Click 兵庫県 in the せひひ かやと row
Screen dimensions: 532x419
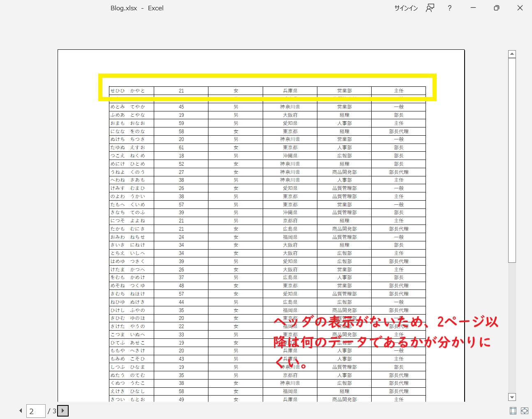pos(290,91)
